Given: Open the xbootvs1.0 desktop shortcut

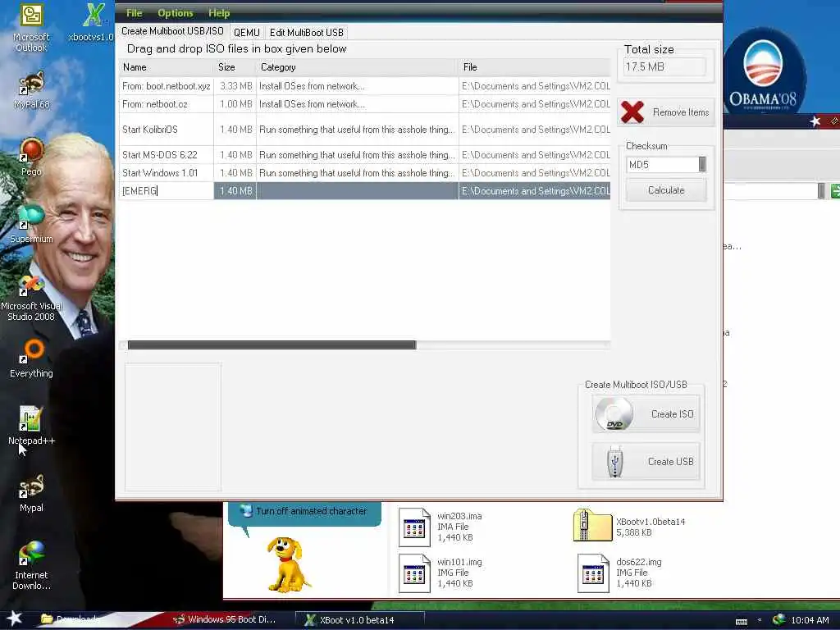Looking at the screenshot, I should (92, 22).
